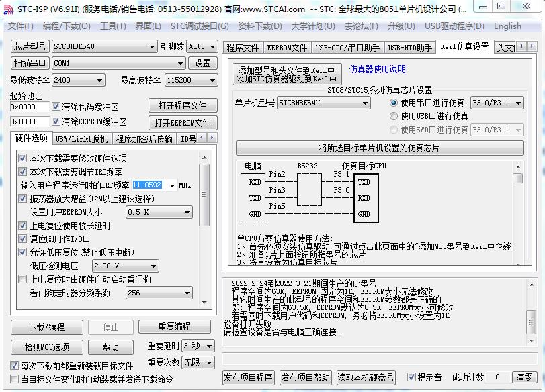Open chip model STC8H8K64U dropdown at top
The image size is (545, 392).
[105, 46]
